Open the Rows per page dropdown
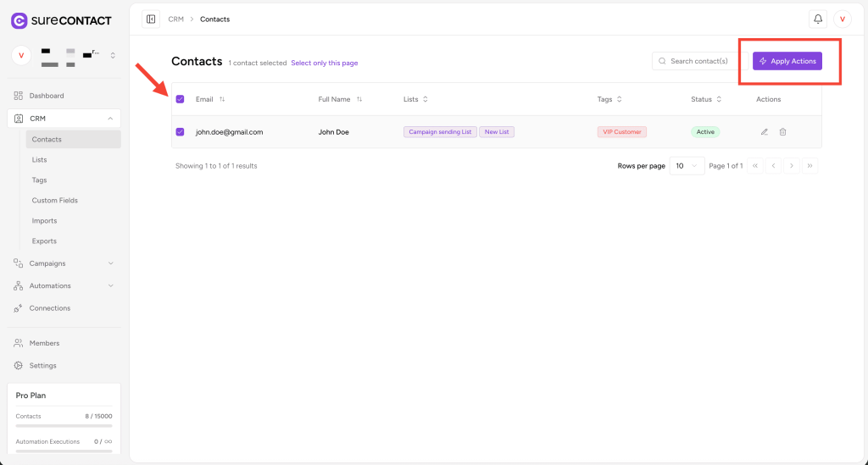This screenshot has height=465, width=868. 687,166
